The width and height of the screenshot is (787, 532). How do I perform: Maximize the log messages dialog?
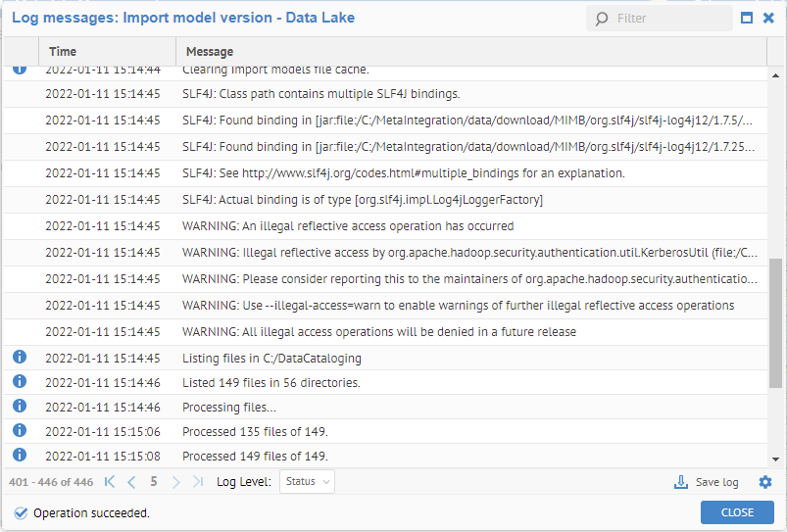point(747,18)
